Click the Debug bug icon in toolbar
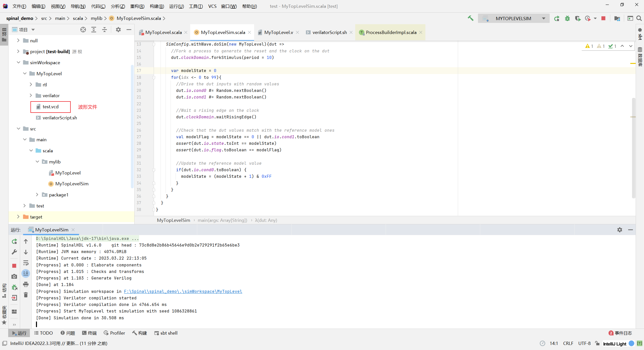The width and height of the screenshot is (644, 350). coord(567,18)
